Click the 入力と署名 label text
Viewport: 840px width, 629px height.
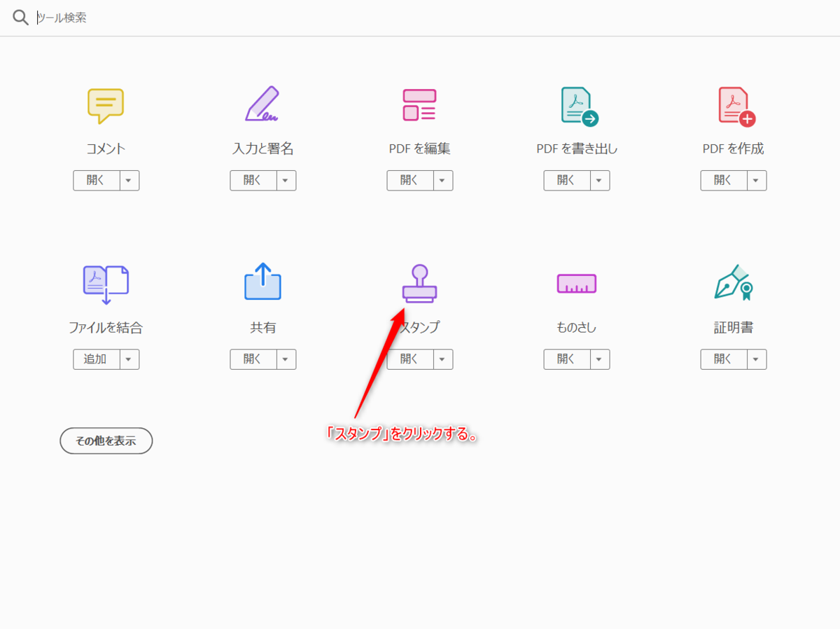pos(263,148)
